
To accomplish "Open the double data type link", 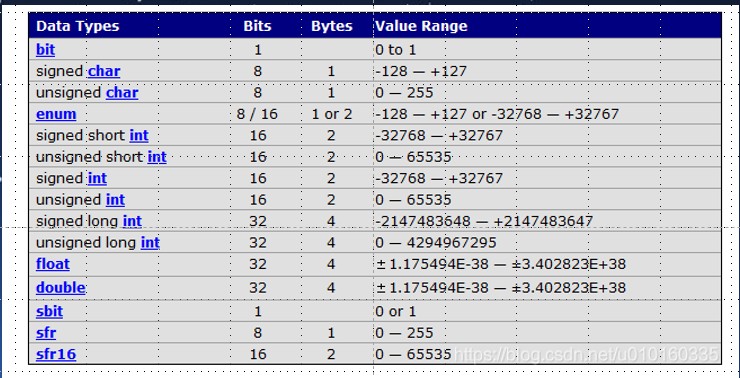I will point(61,287).
